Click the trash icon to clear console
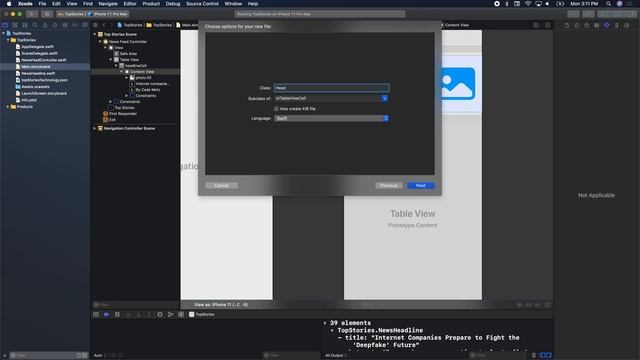Viewport: 640px width, 360px height. (533, 355)
